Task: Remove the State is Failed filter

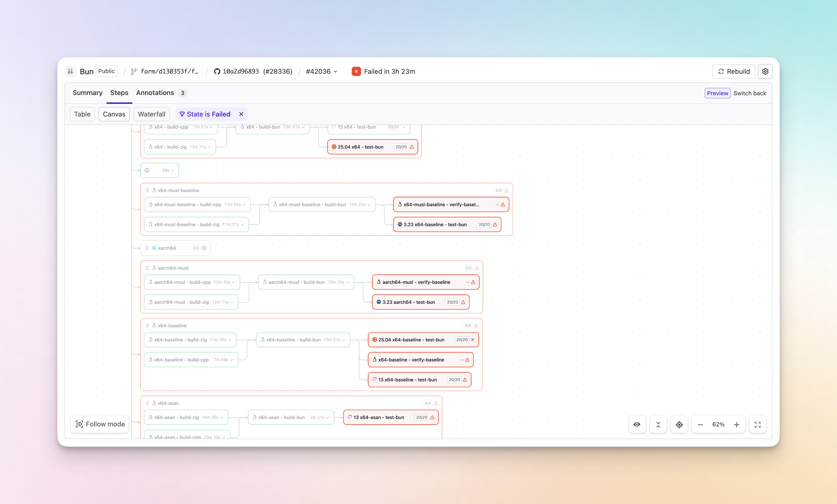Action: click(x=241, y=114)
